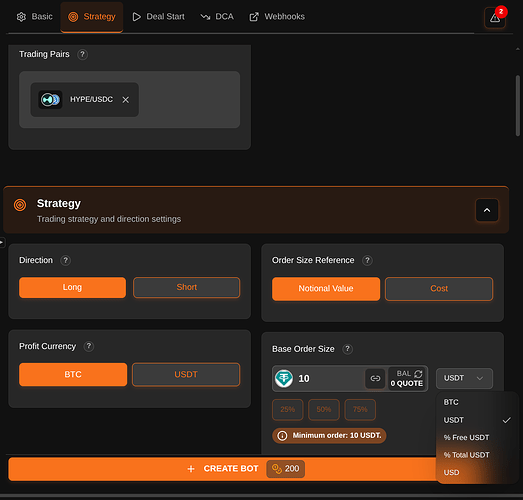The width and height of the screenshot is (523, 500).
Task: Click the Strategy section target icon
Action: coord(20,205)
